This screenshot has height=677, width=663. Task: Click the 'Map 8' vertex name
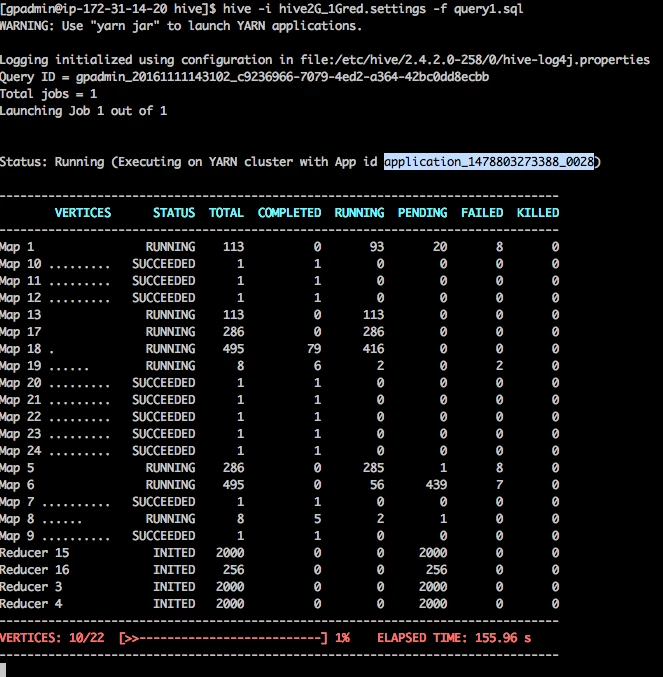17,519
